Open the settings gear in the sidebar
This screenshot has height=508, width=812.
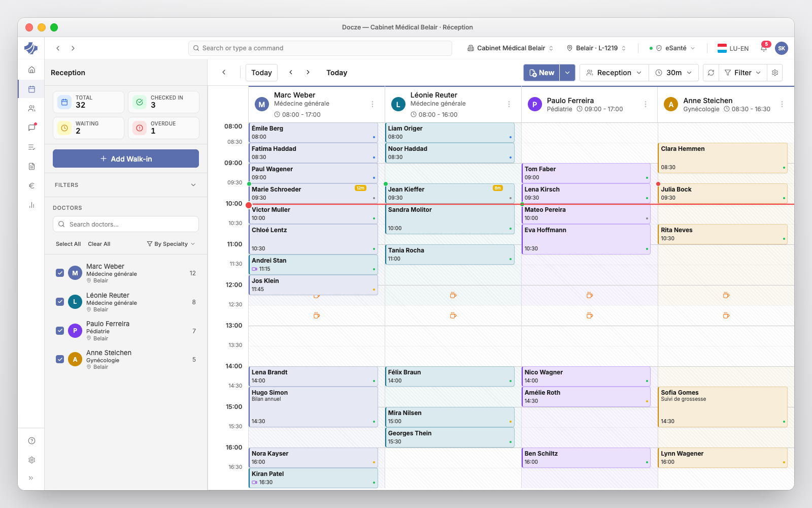pyautogui.click(x=31, y=460)
